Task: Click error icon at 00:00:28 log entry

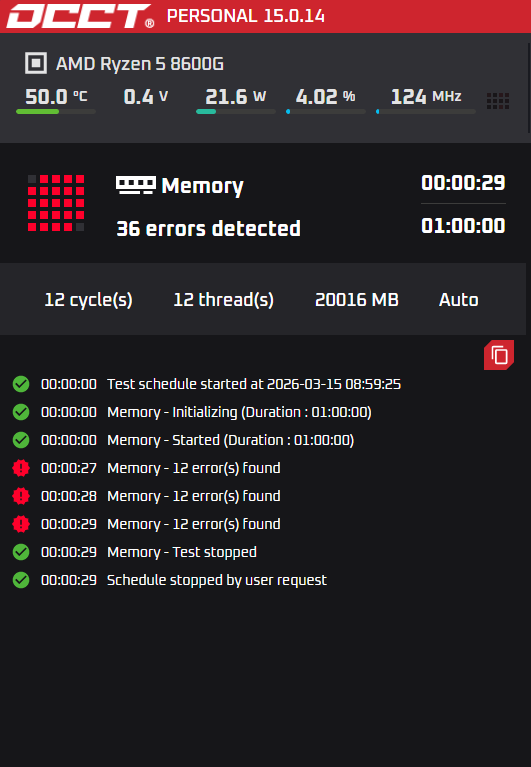Action: pyautogui.click(x=21, y=496)
